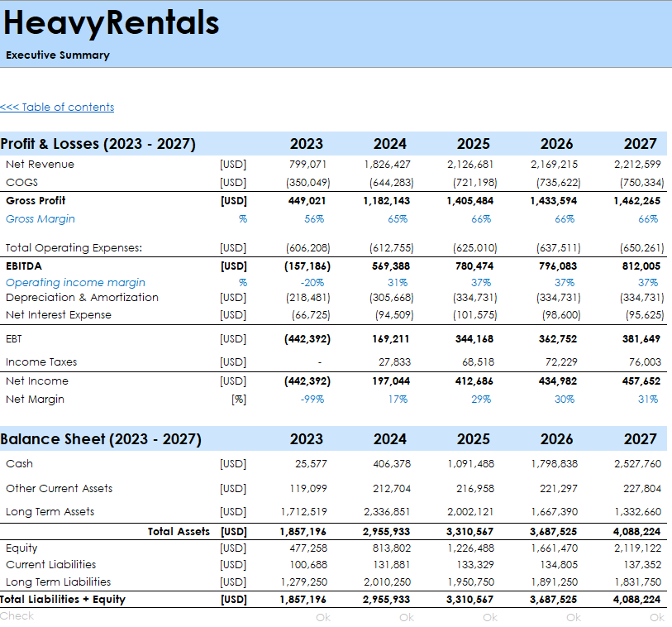This screenshot has height=627, width=672.
Task: Select the HeavyRentals title
Action: tap(112, 22)
